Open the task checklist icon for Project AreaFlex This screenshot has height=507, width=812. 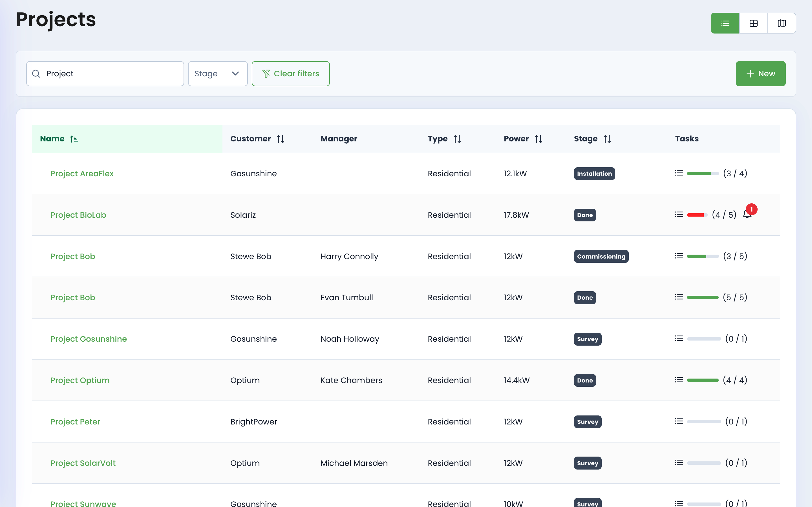(678, 173)
